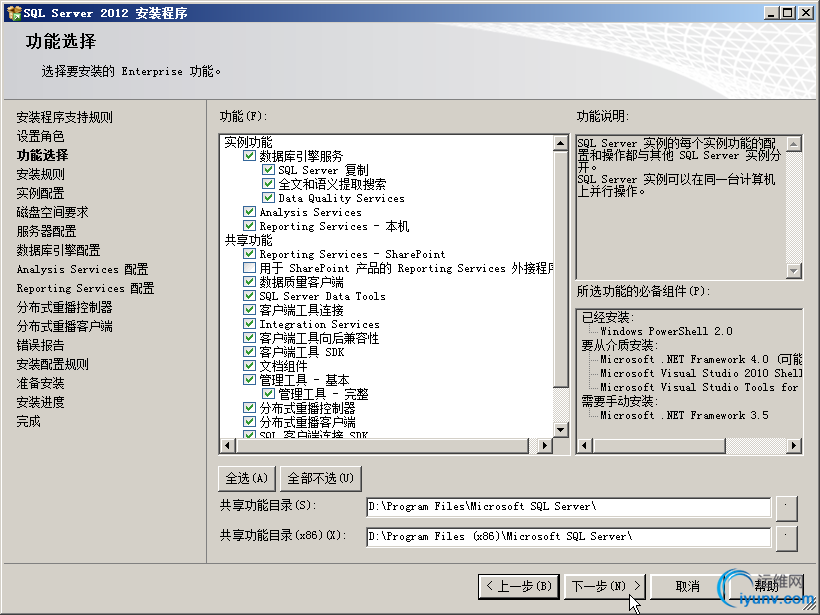Enable 用于 SharePoint 产品的 Reporting Services 外接程序 checkbox
This screenshot has height=615, width=820.
coord(249,268)
